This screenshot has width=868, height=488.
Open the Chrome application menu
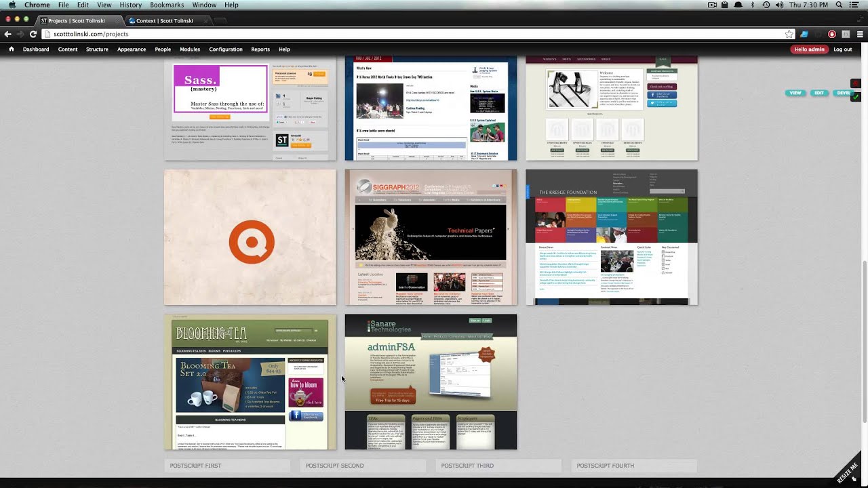pos(37,5)
